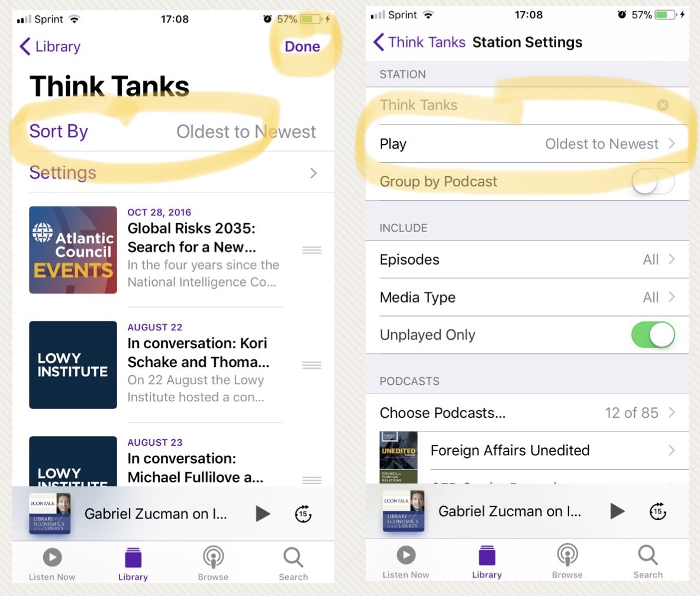Play Gabriel Zucman episode in right screen

tap(617, 511)
